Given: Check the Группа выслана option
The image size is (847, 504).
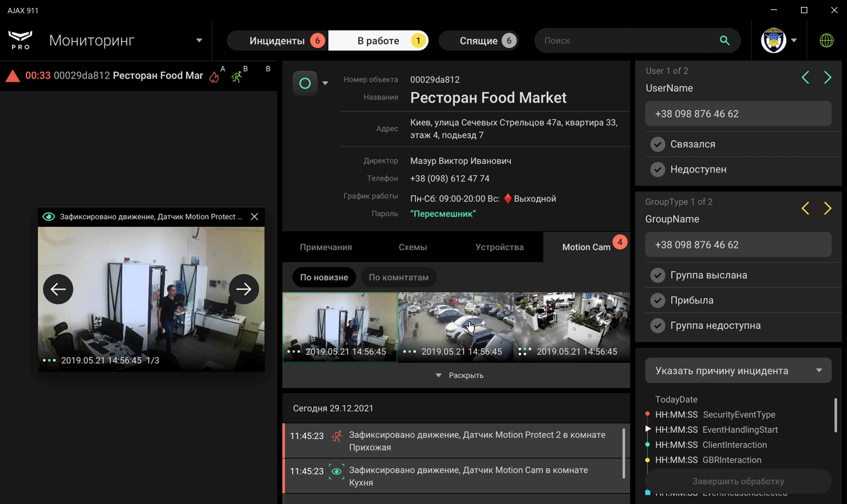Looking at the screenshot, I should [658, 275].
